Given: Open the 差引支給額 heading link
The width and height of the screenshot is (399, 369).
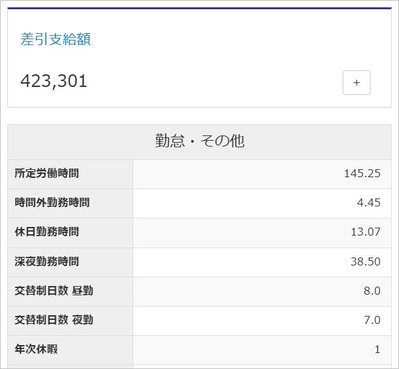Looking at the screenshot, I should click(56, 39).
